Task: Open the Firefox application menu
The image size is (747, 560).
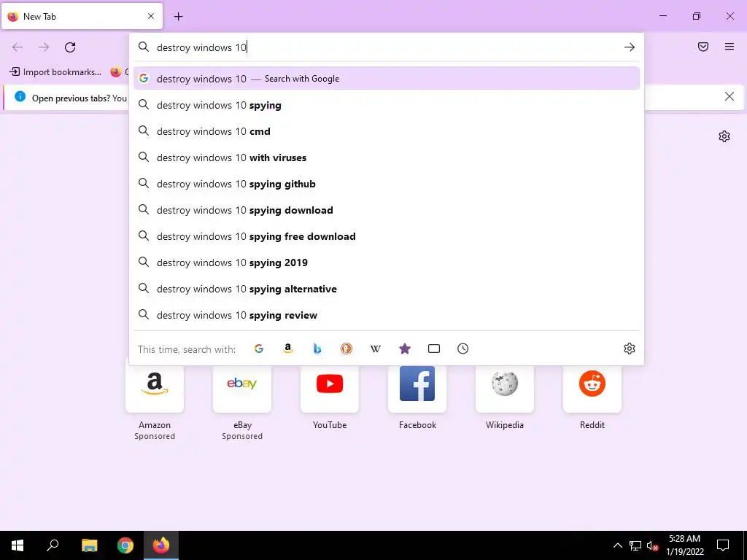Action: point(729,47)
